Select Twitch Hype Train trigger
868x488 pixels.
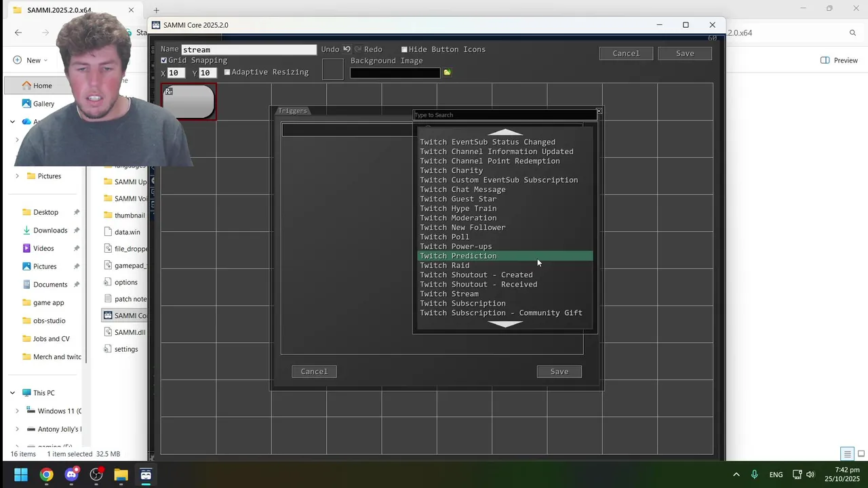505,209
